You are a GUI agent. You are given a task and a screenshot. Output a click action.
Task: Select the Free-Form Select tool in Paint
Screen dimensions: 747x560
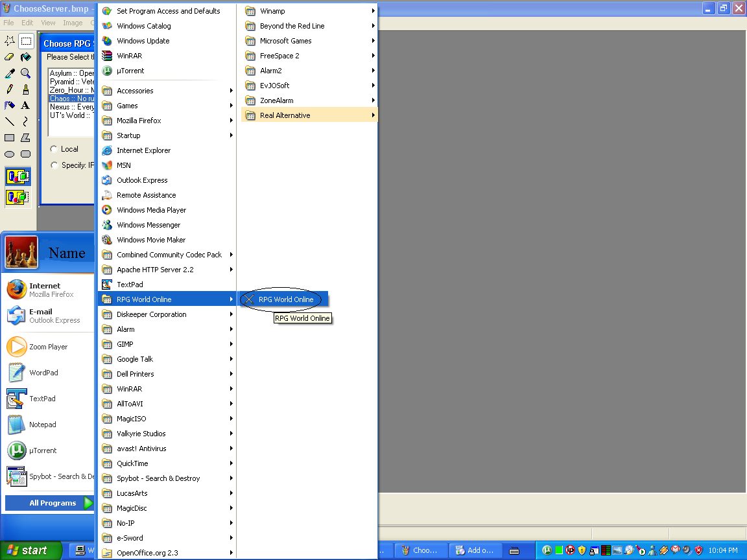pos(10,41)
